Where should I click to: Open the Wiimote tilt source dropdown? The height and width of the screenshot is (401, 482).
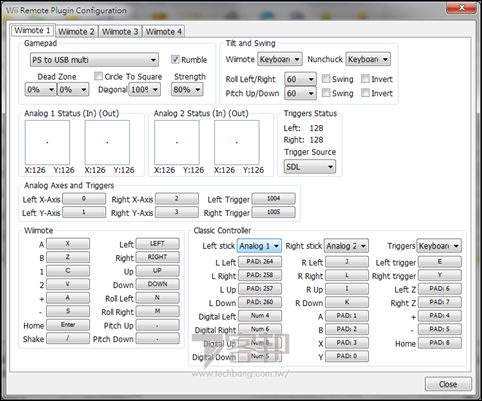click(280, 59)
